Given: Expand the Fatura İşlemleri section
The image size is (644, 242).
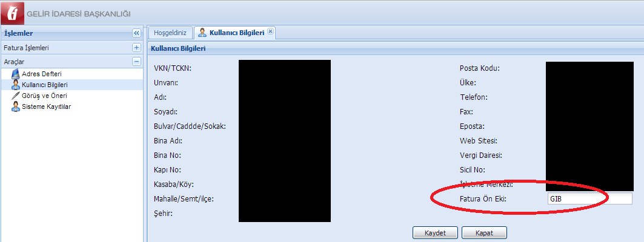Looking at the screenshot, I should pos(136,48).
